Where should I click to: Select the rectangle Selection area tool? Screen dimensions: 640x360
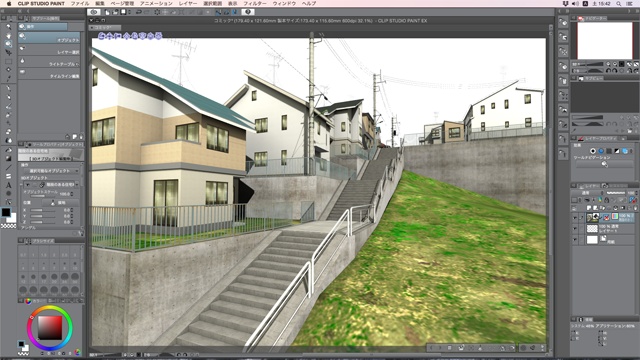(x=8, y=61)
